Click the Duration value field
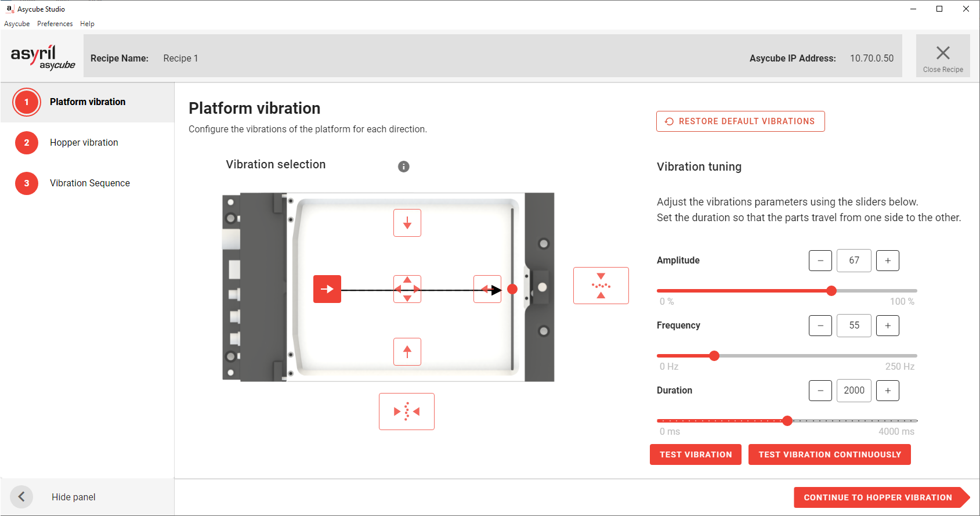The width and height of the screenshot is (980, 516). click(x=854, y=391)
